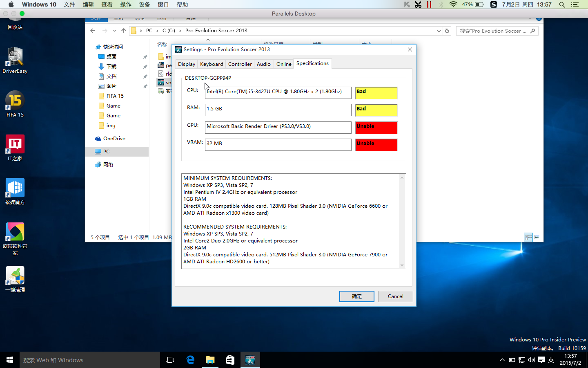
Task: Open the 一键清理 desktop shortcut
Action: pos(15,279)
